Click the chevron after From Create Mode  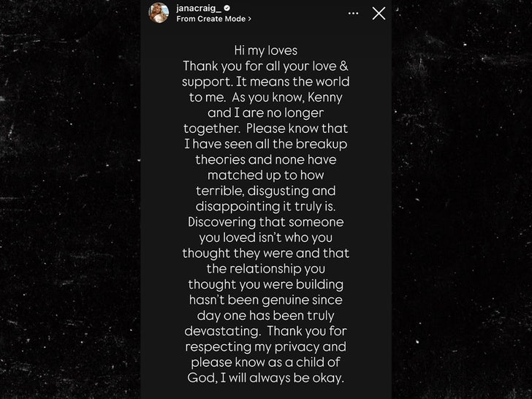click(250, 19)
